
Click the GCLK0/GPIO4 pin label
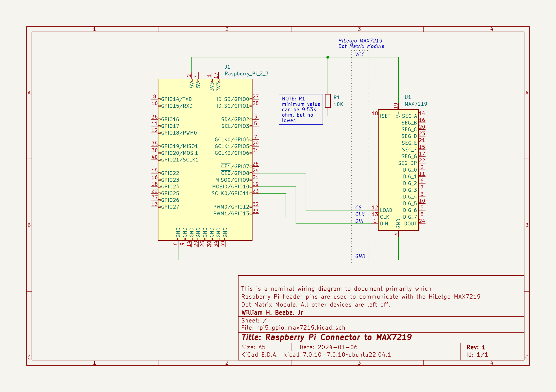tap(232, 140)
